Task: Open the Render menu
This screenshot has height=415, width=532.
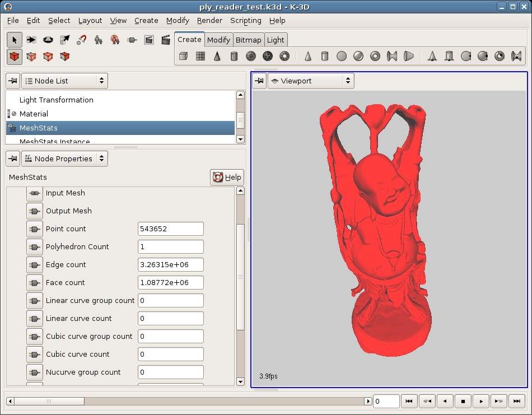Action: click(209, 20)
